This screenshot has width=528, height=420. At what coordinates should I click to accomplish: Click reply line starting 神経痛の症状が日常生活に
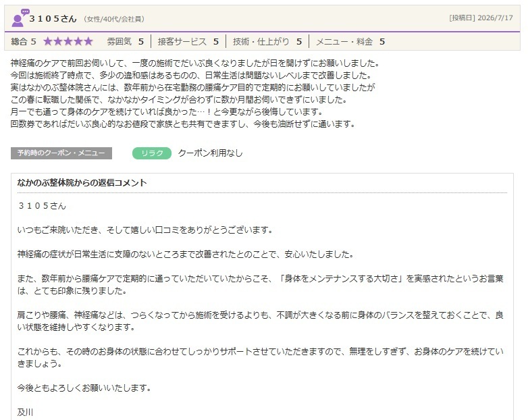tap(186, 255)
